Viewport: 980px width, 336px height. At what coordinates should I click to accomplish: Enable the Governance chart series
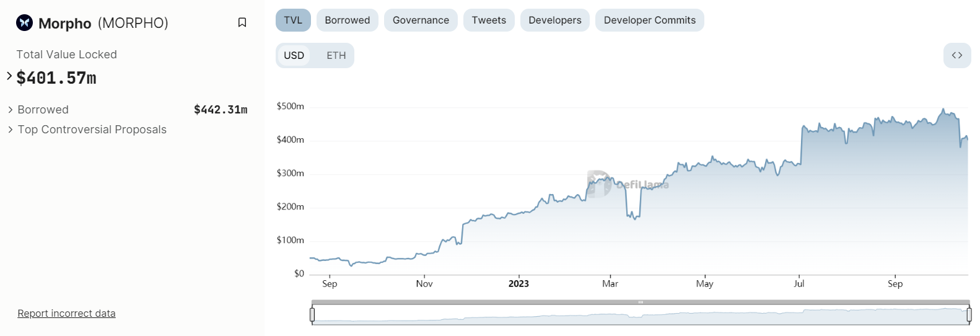tap(421, 20)
